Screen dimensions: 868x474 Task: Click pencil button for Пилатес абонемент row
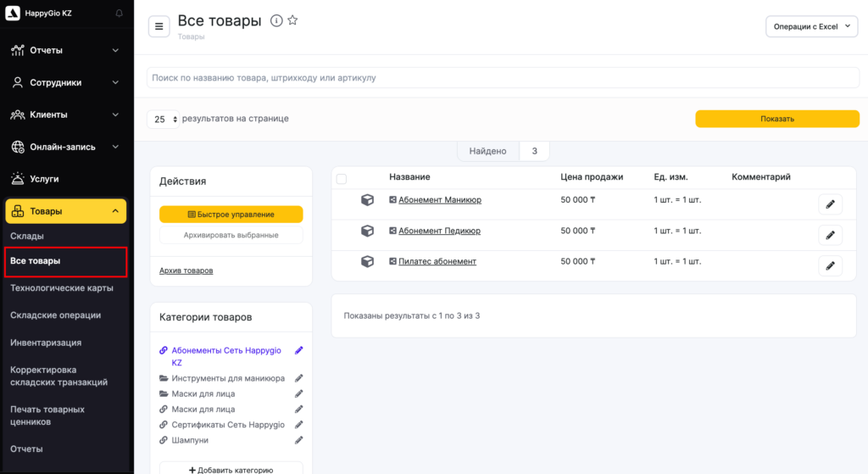(830, 265)
